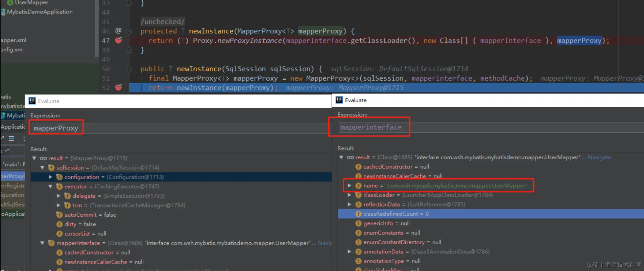This screenshot has height=271, width=644.
Task: Select the 'autoCommit = false' row
Action: (181, 215)
